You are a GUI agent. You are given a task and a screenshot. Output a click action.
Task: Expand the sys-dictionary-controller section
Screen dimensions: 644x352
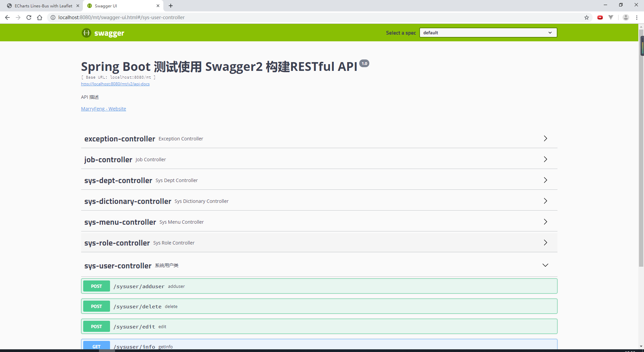[319, 201]
